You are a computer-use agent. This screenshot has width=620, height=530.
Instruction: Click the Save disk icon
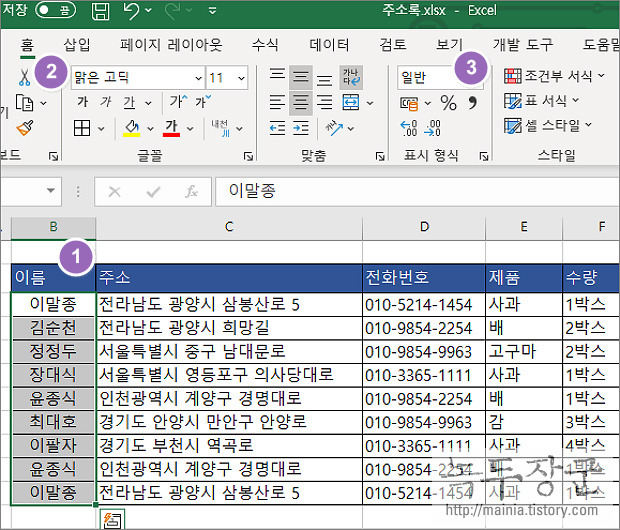[100, 11]
